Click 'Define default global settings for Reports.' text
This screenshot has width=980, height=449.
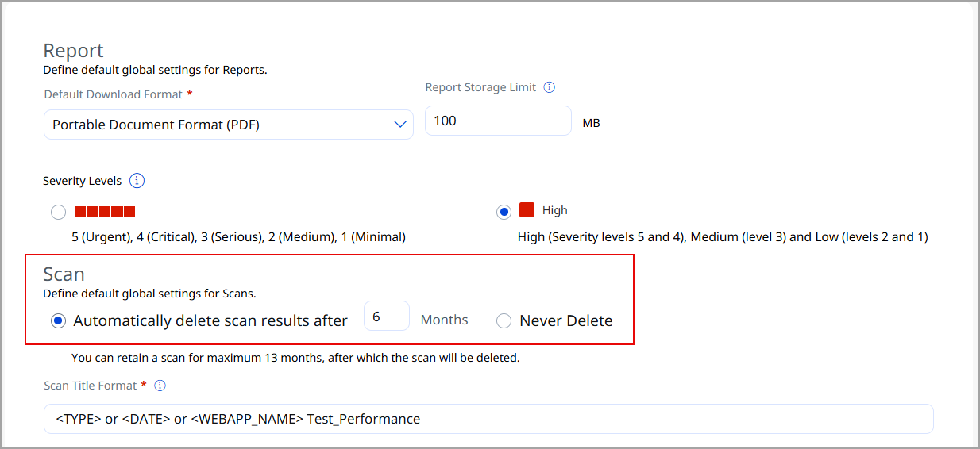tap(155, 70)
